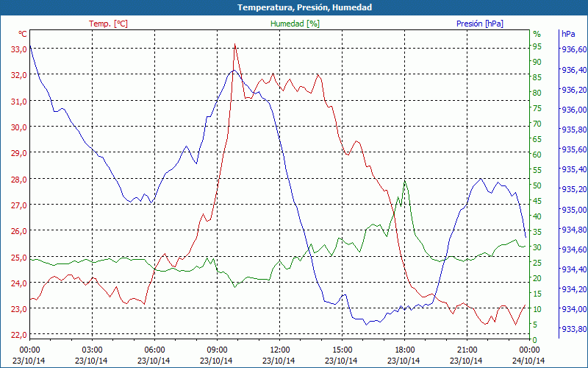Select the red Temp. [°C] legend label
588x368 pixels.
108,24
